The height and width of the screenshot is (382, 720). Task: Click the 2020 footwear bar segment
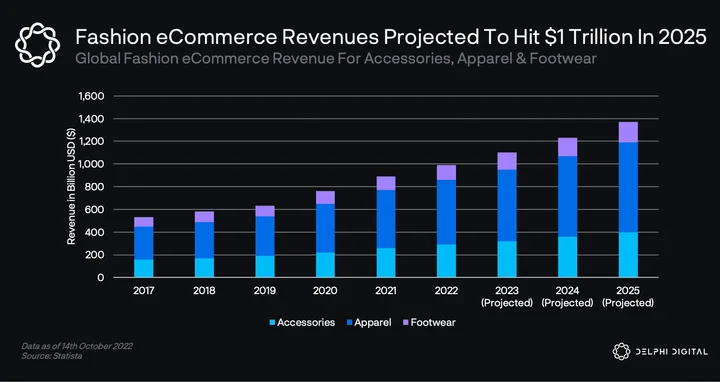[x=325, y=197]
